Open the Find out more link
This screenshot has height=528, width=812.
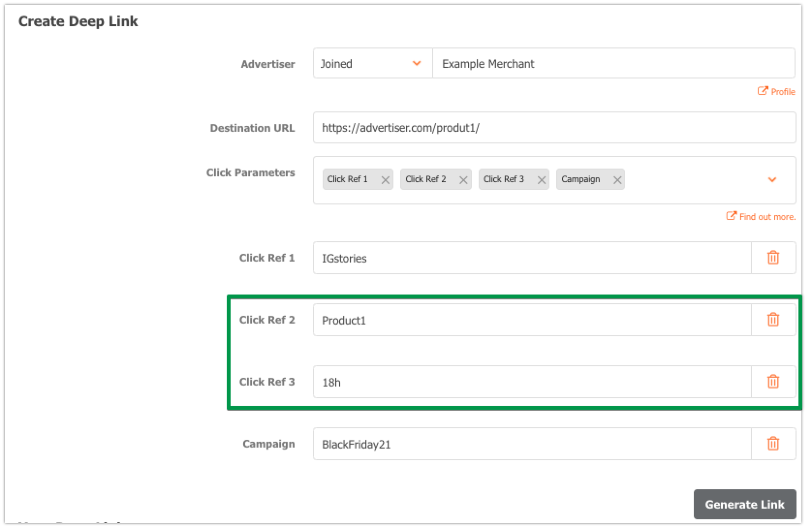(x=761, y=217)
